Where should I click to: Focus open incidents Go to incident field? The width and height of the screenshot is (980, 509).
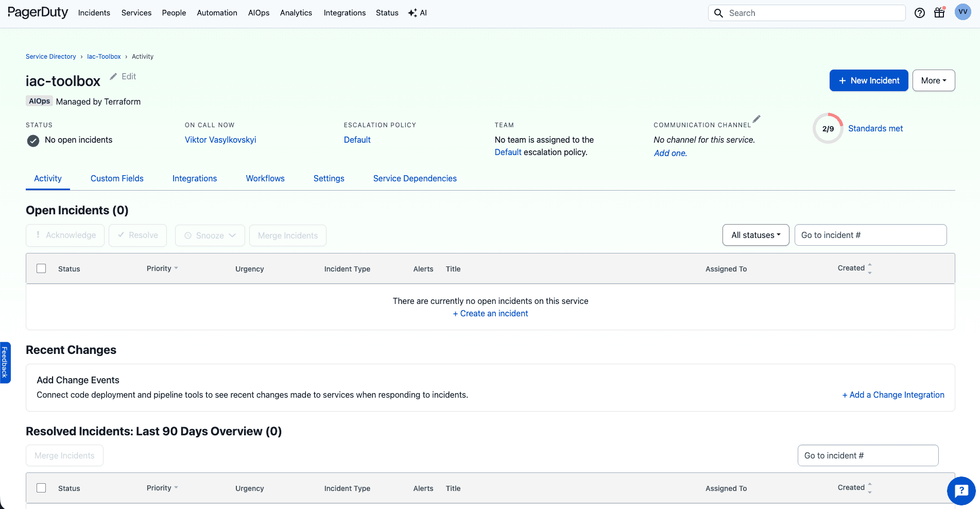(871, 235)
